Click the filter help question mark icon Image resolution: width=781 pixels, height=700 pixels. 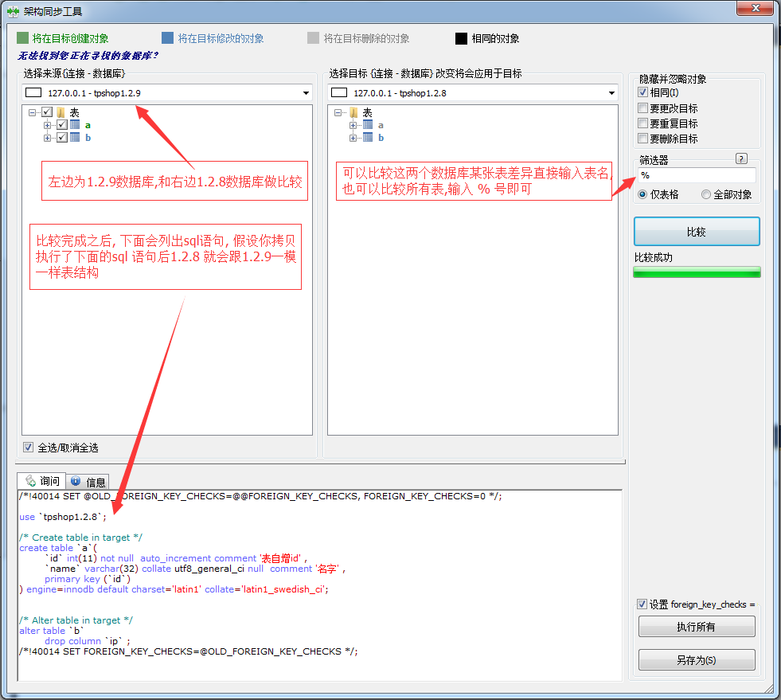pyautogui.click(x=741, y=158)
